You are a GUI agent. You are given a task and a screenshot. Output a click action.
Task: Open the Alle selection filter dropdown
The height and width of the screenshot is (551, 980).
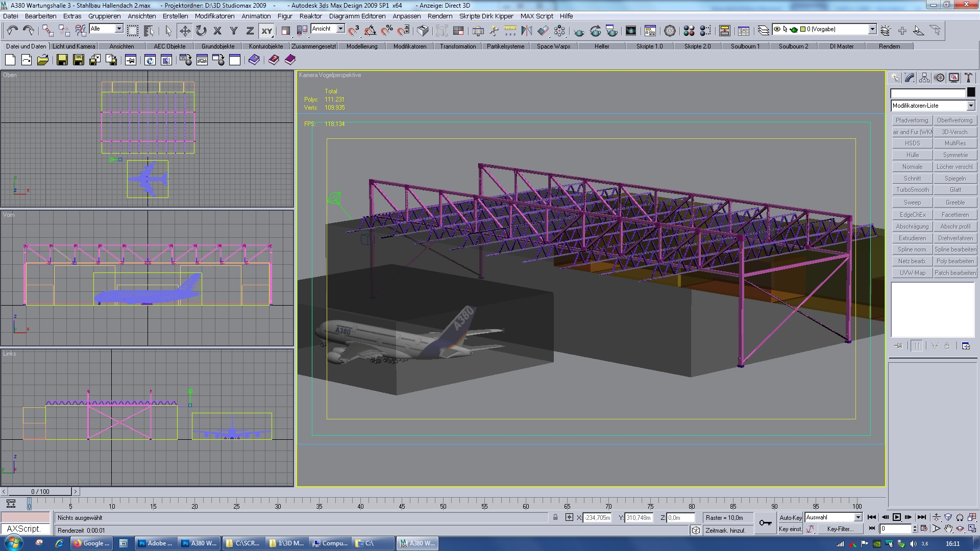(x=119, y=29)
